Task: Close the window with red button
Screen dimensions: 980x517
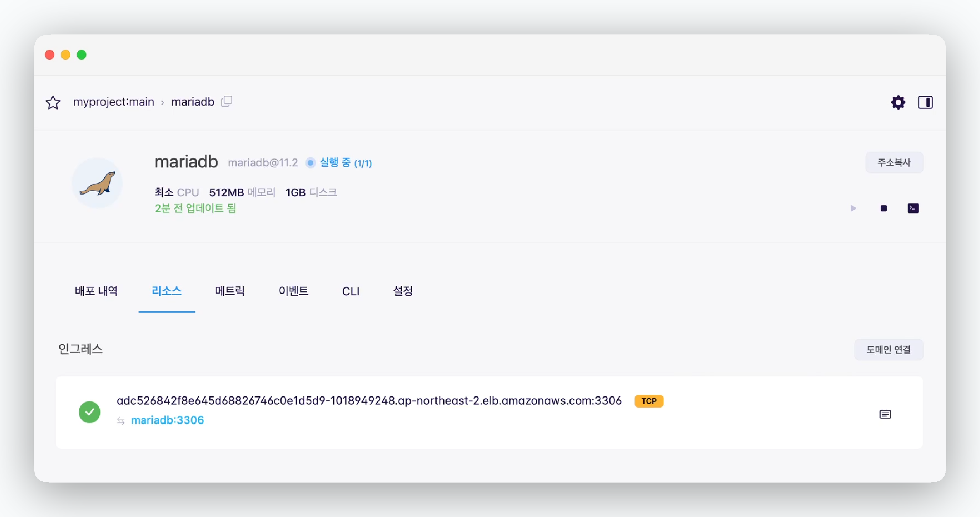Action: (x=50, y=55)
